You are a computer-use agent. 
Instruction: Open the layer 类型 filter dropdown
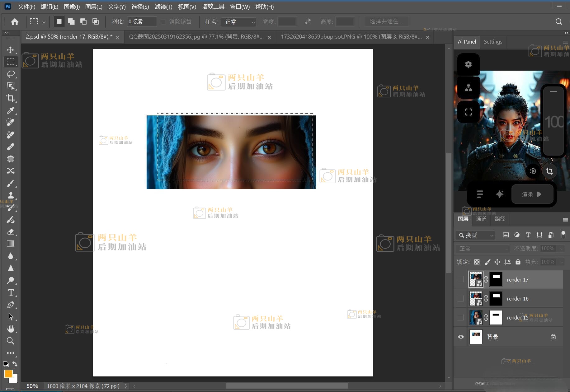coord(475,235)
